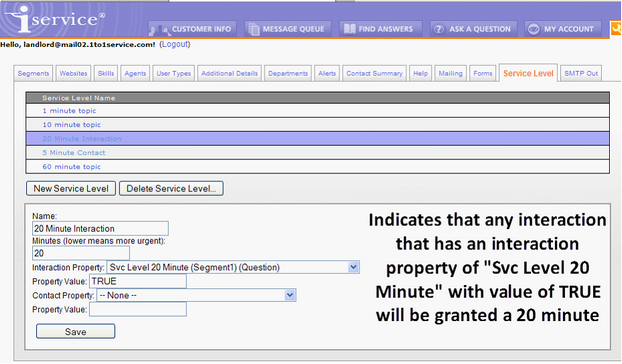Switch to the Segments tab
622x364 pixels.
click(x=33, y=73)
